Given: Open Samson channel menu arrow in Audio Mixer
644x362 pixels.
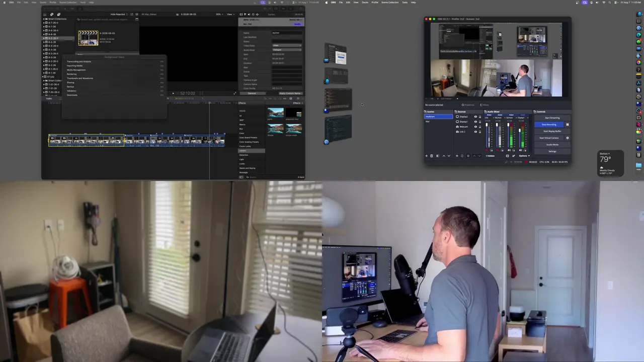Looking at the screenshot, I should tap(516, 118).
